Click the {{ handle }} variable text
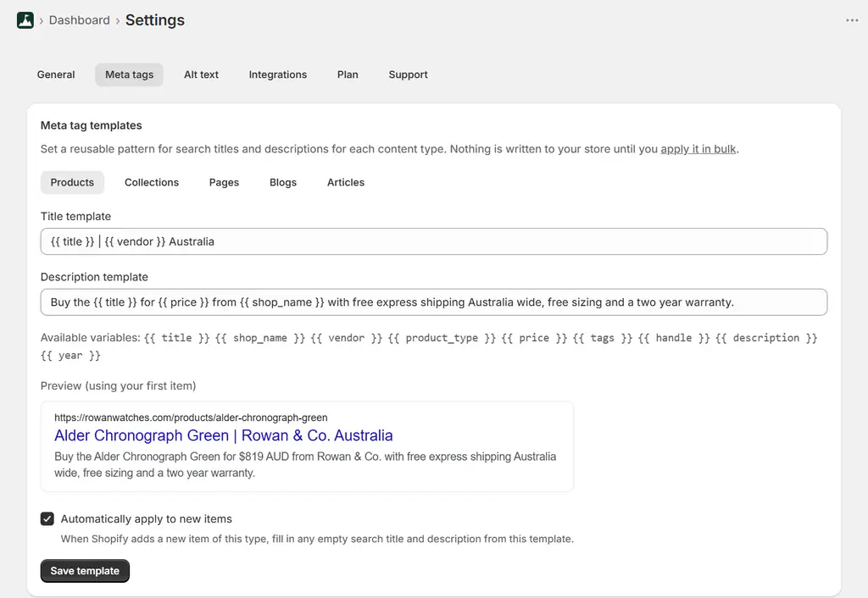The image size is (868, 598). [x=673, y=338]
